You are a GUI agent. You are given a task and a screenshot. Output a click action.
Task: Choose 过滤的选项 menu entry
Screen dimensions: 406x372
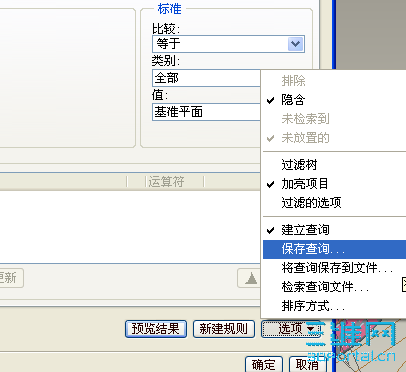(334, 203)
